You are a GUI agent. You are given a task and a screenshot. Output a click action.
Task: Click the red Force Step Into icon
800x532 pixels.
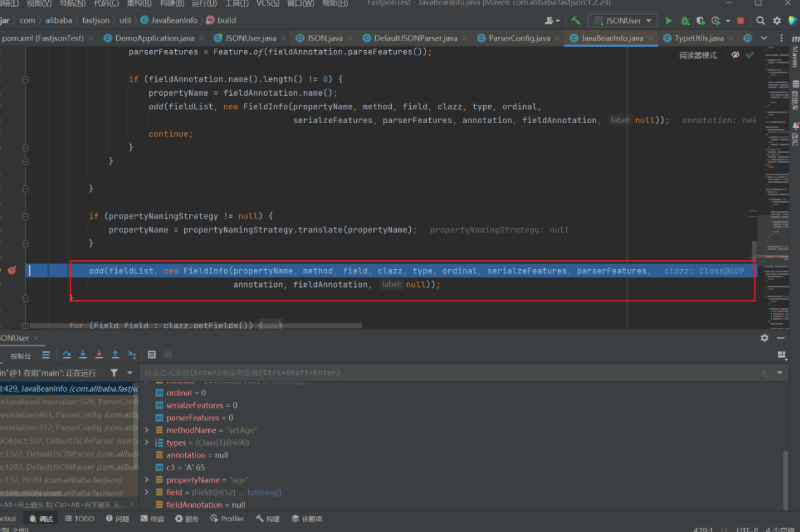(99, 355)
